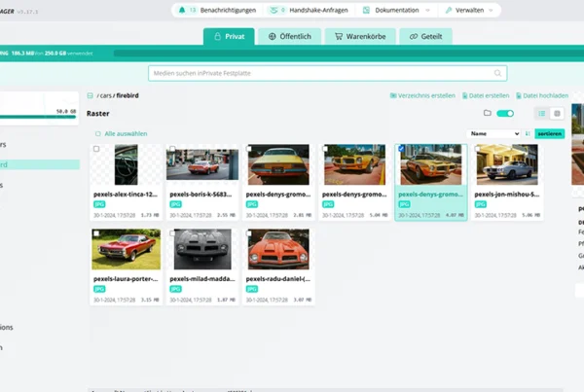Click the storage usage progress bar
The height and width of the screenshot is (392, 584).
click(348, 53)
